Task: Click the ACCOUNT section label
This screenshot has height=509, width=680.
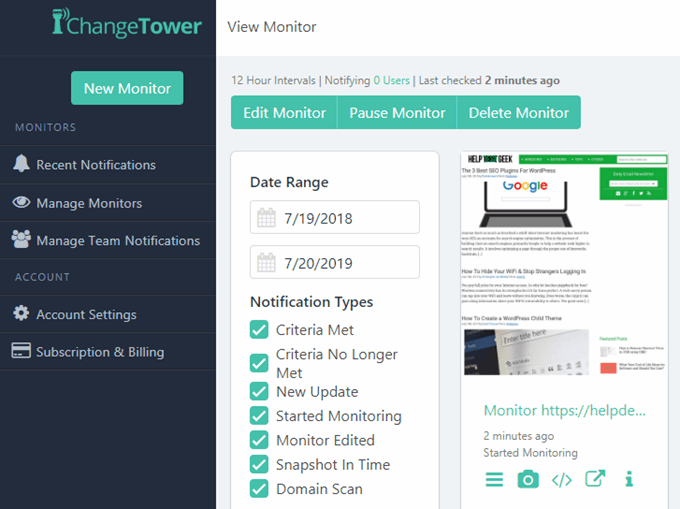Action: click(42, 277)
